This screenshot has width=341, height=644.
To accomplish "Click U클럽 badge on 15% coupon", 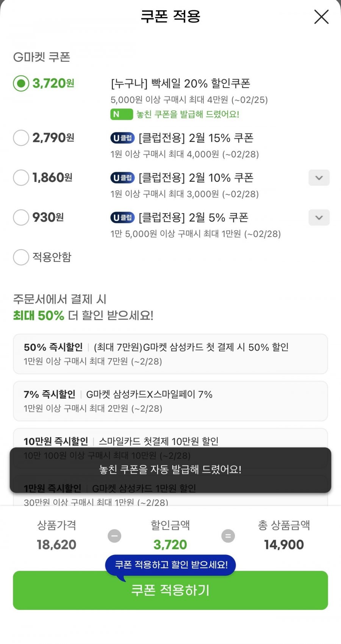I will coord(122,138).
